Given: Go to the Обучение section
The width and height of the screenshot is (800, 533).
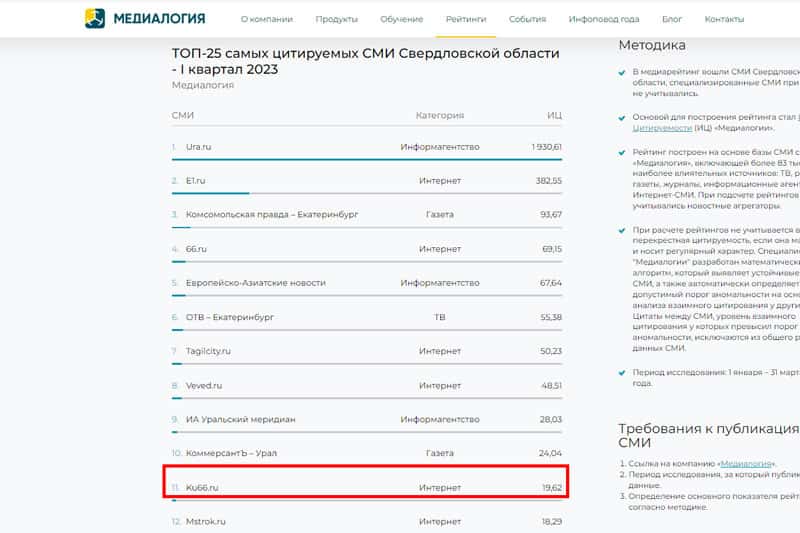Looking at the screenshot, I should coord(402,19).
